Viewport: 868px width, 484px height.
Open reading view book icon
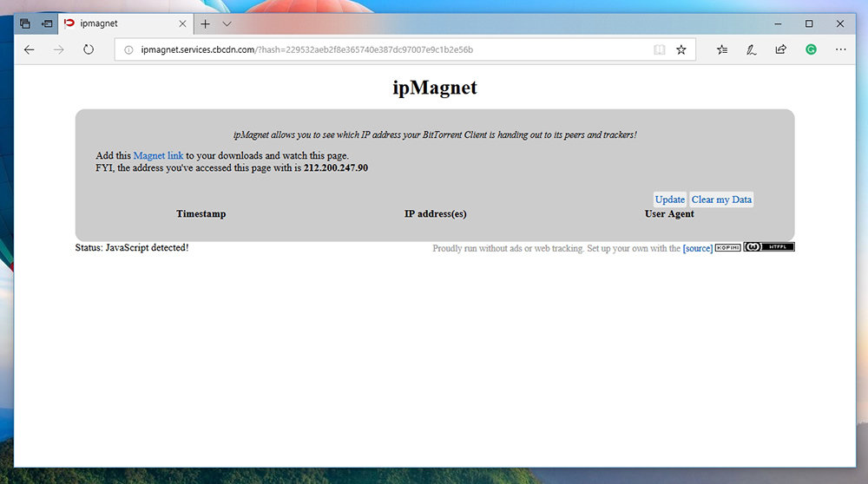point(660,49)
